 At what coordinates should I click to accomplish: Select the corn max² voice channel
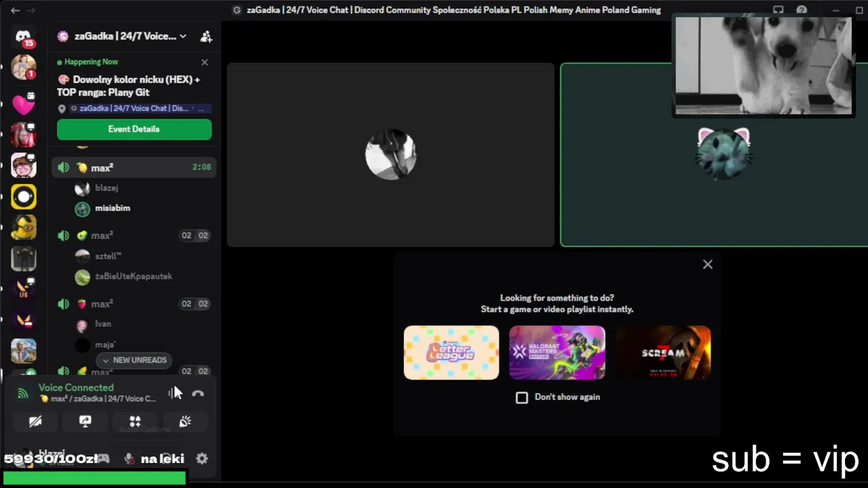click(x=134, y=371)
